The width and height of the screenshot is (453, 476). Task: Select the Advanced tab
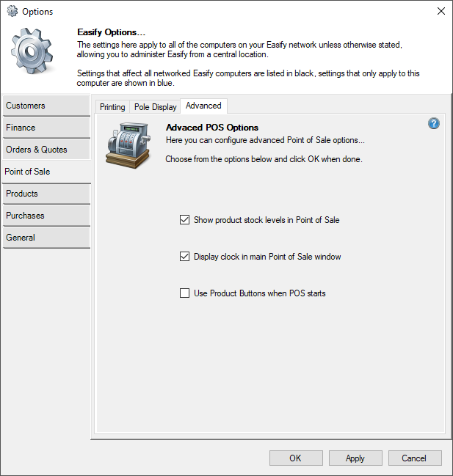click(203, 106)
